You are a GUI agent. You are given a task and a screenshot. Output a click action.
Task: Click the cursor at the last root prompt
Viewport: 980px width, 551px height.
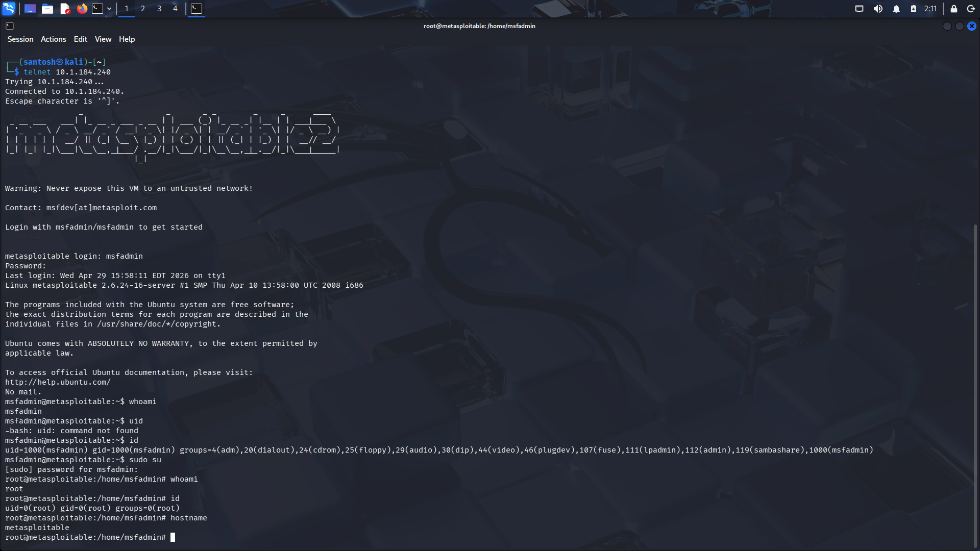(x=173, y=538)
